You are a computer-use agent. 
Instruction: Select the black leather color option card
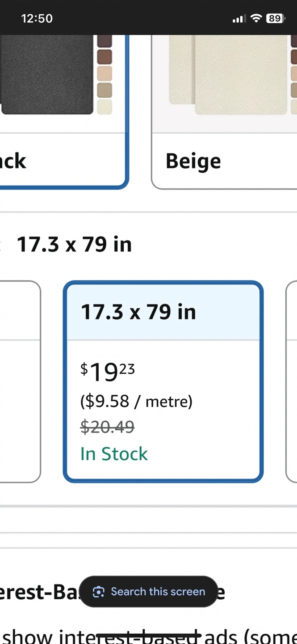coord(64,112)
